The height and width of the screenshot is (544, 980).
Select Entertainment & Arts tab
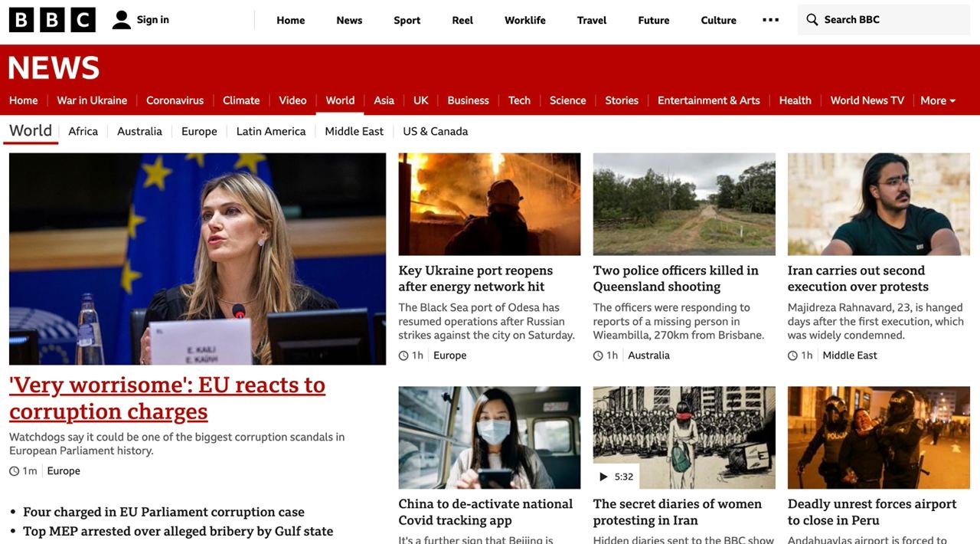coord(708,100)
